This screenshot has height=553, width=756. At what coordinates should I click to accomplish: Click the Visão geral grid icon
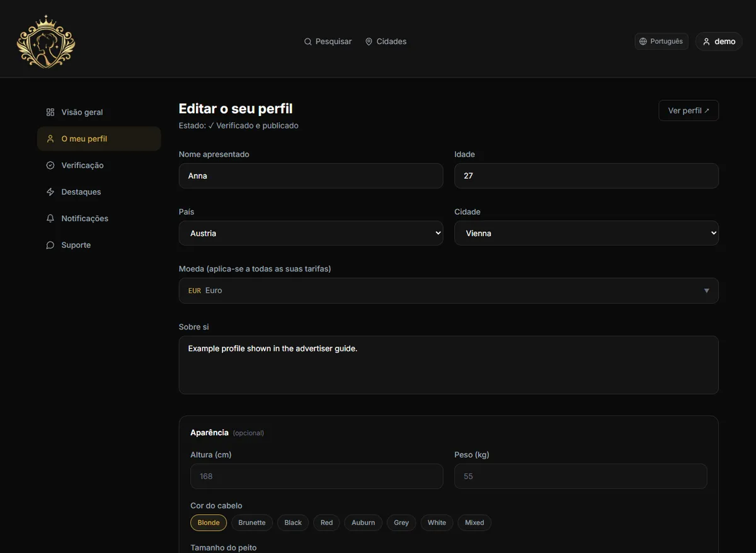pyautogui.click(x=50, y=112)
